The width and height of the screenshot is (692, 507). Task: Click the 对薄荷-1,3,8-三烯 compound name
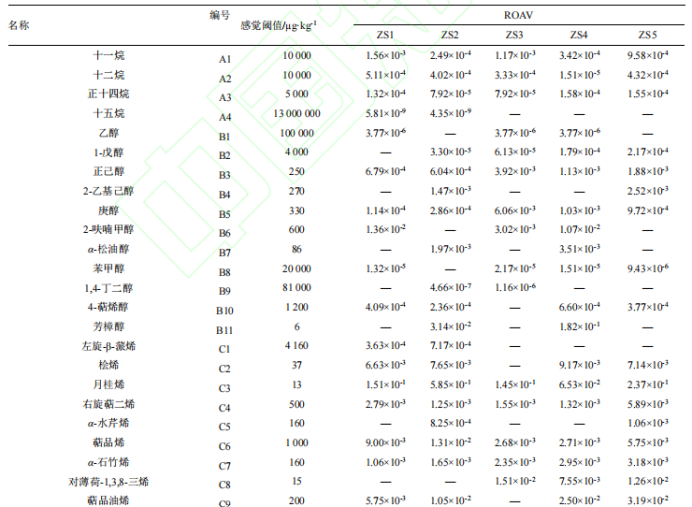[x=109, y=481]
